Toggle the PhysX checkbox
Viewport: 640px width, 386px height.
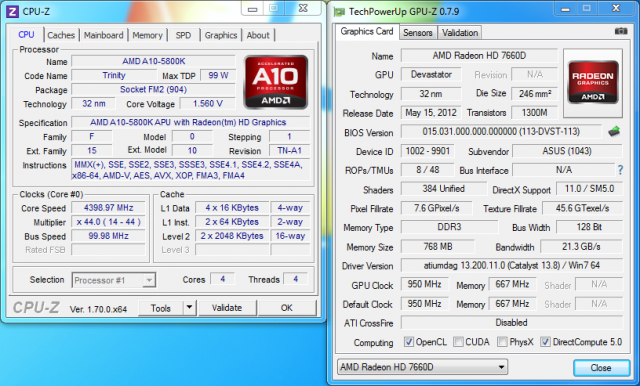(x=502, y=342)
